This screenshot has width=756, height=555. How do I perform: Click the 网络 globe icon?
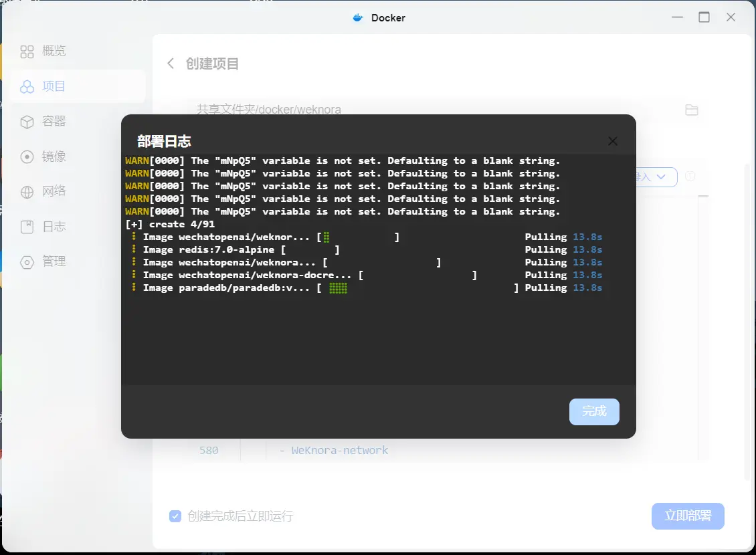tap(27, 192)
